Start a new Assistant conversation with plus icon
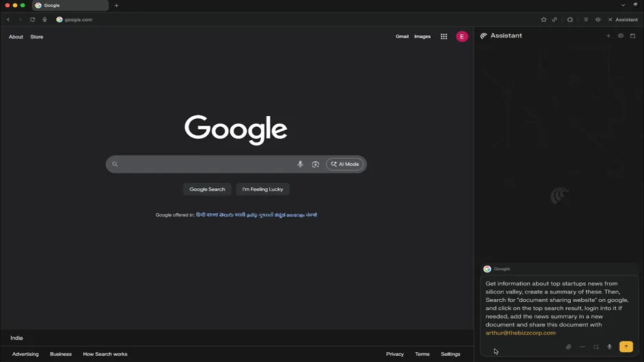Image resolution: width=644 pixels, height=362 pixels. (608, 36)
